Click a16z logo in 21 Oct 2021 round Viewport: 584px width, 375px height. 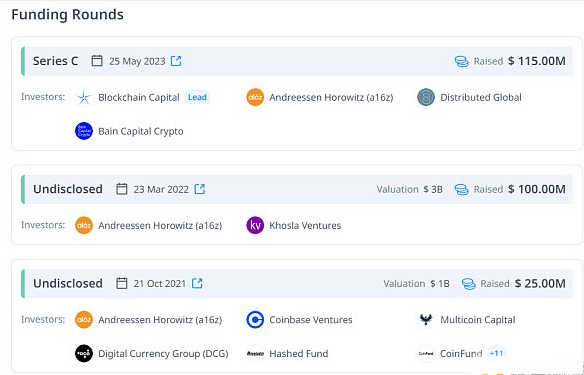tap(84, 320)
